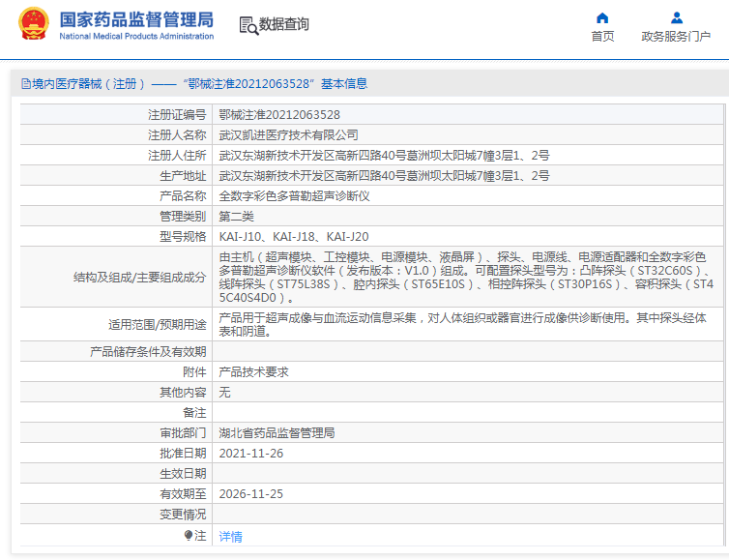Click the 备注 label
Screen dimensions: 729x560
point(194,413)
